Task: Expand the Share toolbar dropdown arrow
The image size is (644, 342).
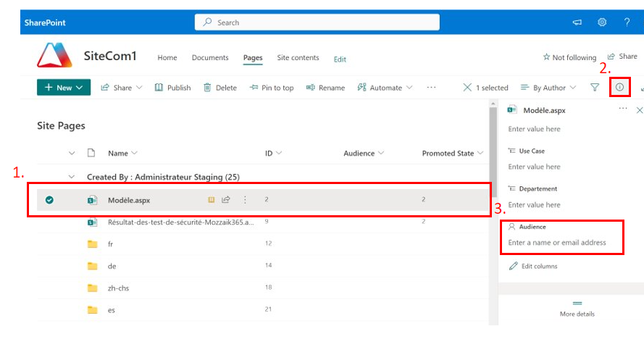Action: pyautogui.click(x=139, y=88)
